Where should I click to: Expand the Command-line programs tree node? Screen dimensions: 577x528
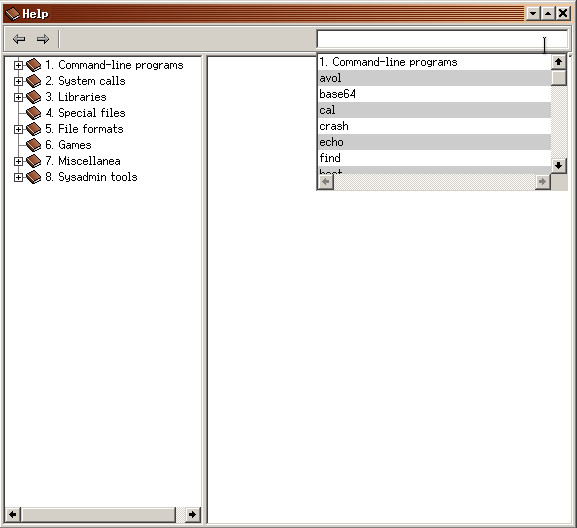18,65
